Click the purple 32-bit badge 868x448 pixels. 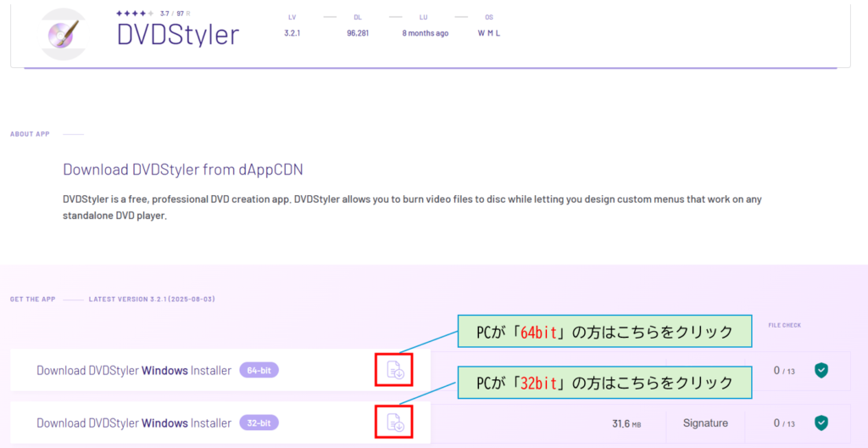click(x=259, y=423)
